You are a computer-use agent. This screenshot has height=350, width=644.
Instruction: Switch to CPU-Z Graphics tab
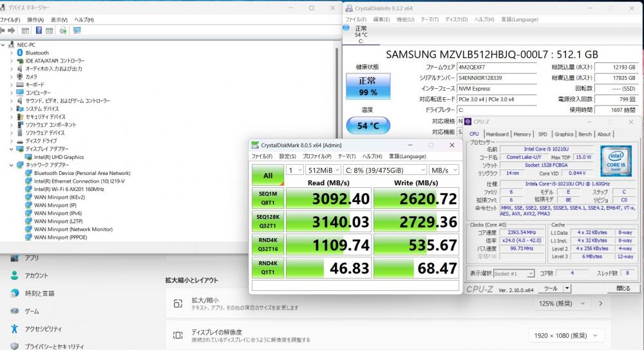click(564, 134)
